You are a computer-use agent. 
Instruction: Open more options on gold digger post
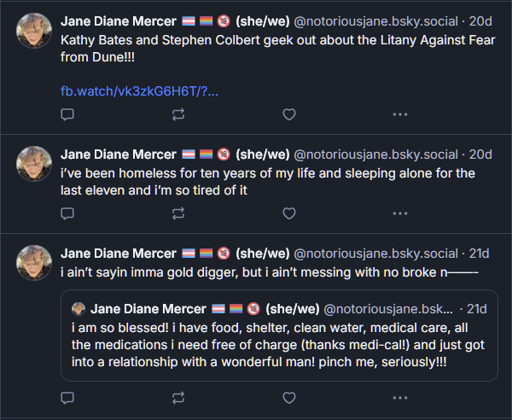click(399, 397)
